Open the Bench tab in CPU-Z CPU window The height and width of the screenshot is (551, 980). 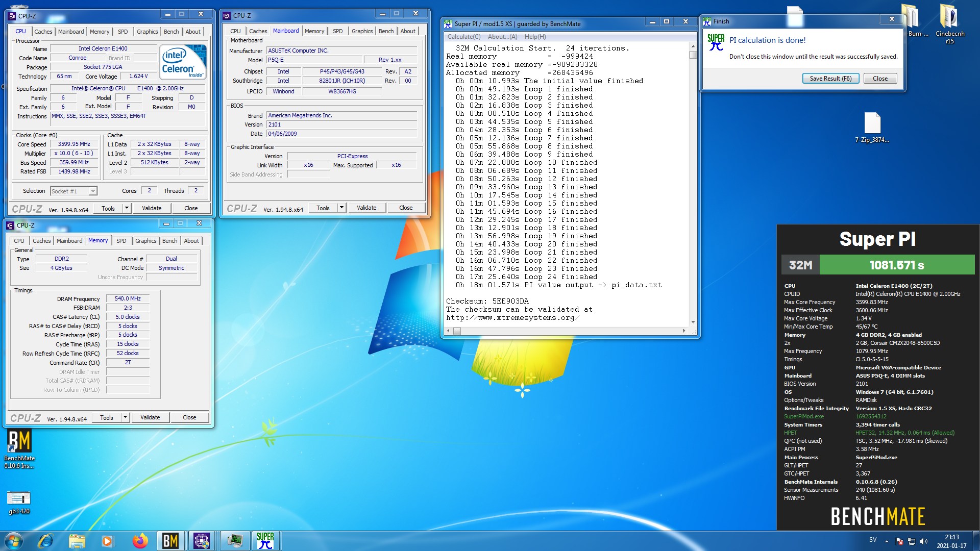click(x=171, y=32)
